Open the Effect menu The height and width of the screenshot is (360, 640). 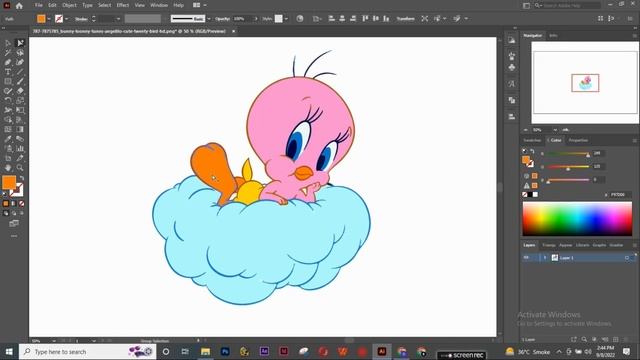(x=122, y=5)
